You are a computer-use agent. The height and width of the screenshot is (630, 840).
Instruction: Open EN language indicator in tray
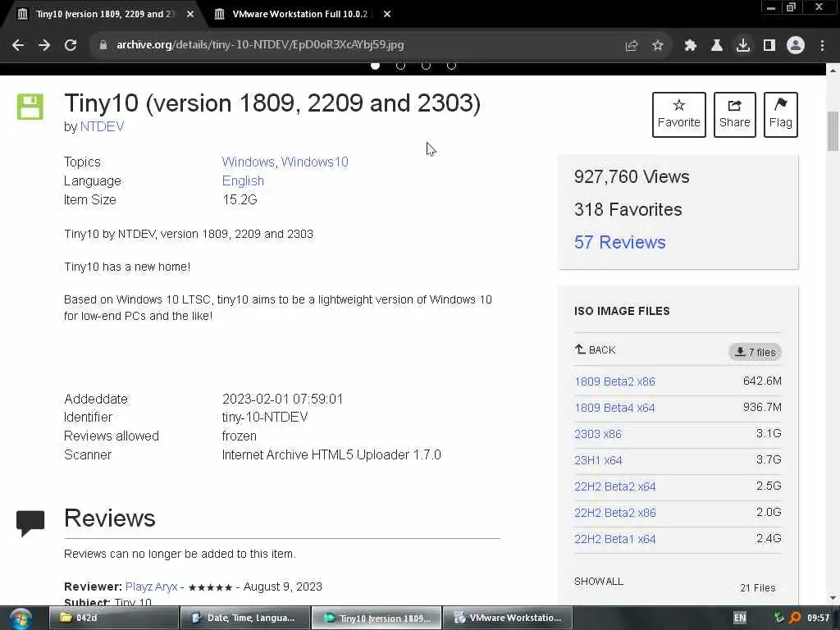click(x=740, y=618)
